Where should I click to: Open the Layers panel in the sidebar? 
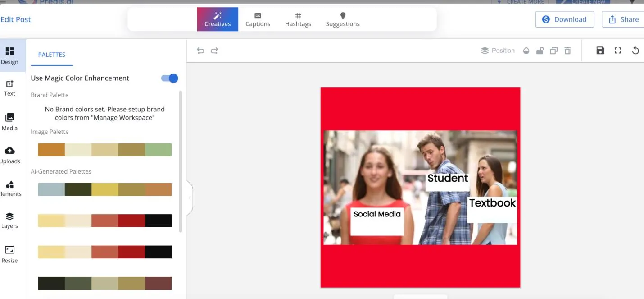[x=9, y=221]
